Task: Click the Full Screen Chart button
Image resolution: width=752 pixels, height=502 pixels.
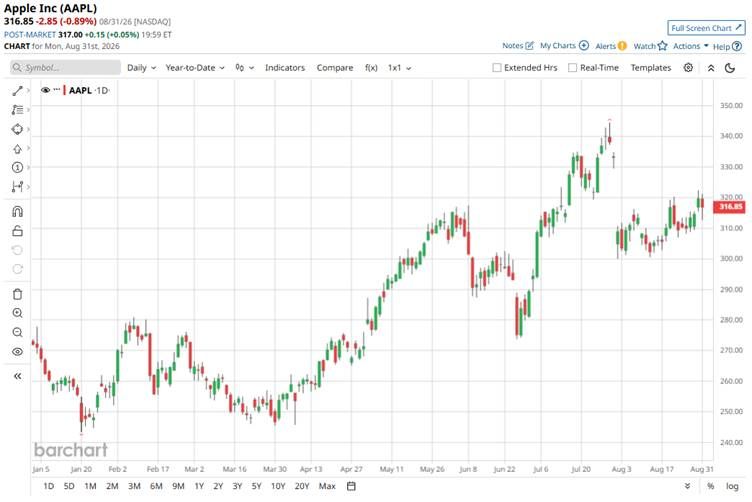Action: click(706, 28)
